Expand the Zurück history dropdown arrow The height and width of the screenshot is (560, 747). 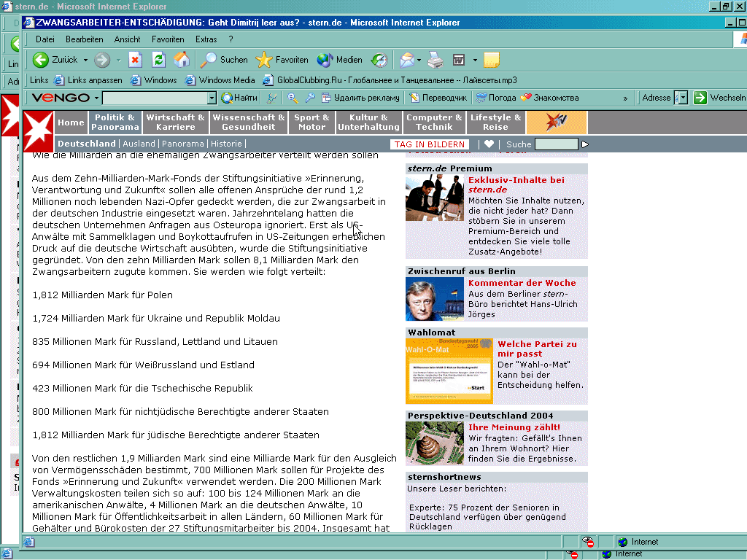(x=86, y=60)
